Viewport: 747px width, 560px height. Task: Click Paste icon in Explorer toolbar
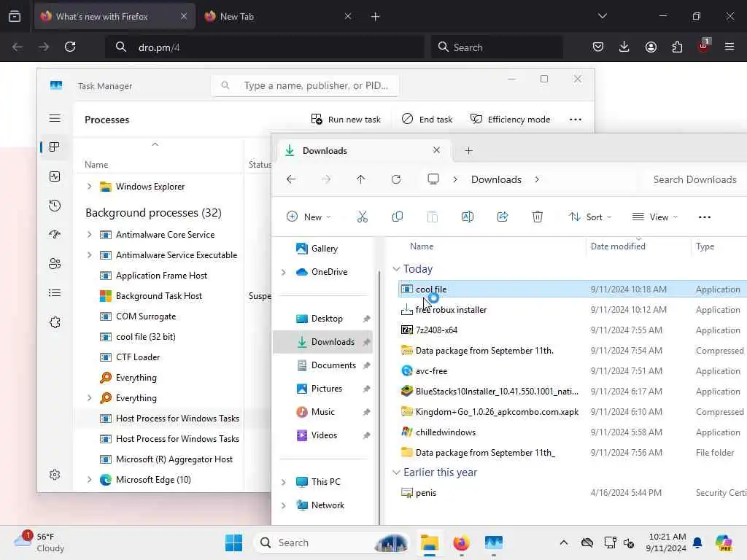(x=432, y=217)
